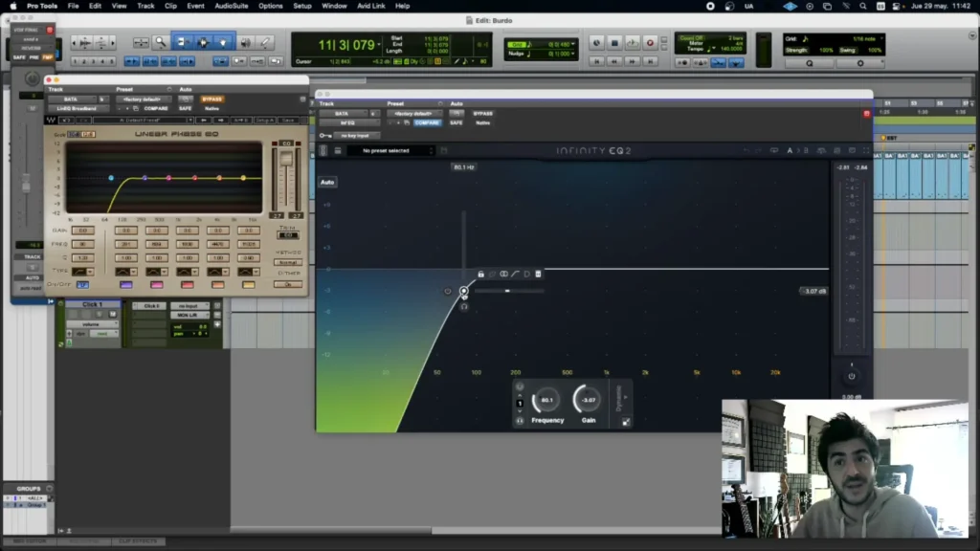Open the Setup menu
The width and height of the screenshot is (980, 551).
point(302,6)
